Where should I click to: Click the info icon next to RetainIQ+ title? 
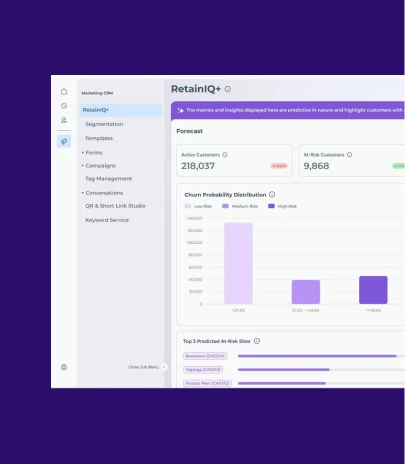coord(228,89)
